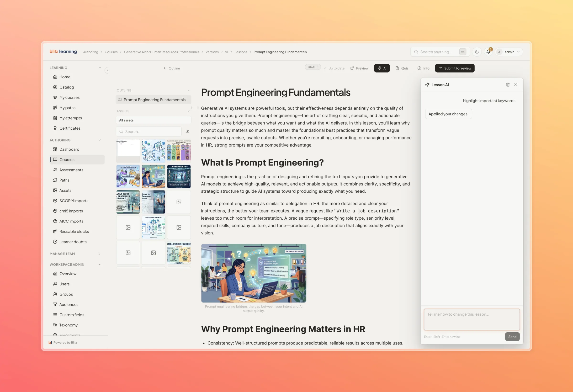Open Certificates page
This screenshot has width=573, height=392.
tap(77, 128)
